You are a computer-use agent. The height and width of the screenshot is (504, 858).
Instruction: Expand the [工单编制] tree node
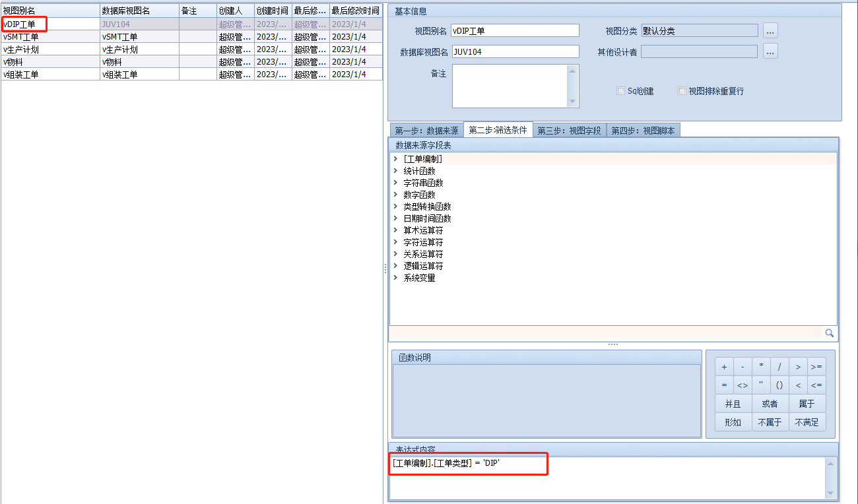(395, 159)
